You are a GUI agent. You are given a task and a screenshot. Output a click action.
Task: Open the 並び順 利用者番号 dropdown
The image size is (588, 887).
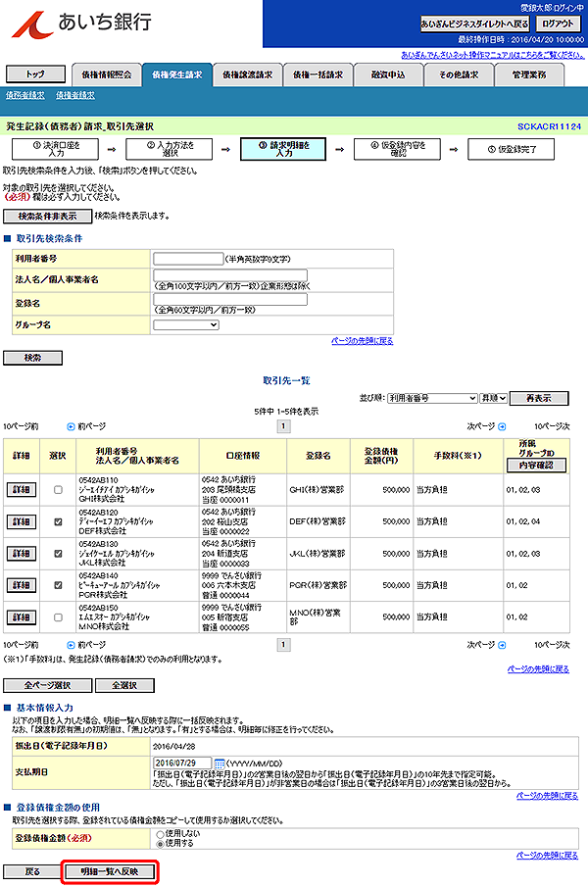[x=432, y=398]
